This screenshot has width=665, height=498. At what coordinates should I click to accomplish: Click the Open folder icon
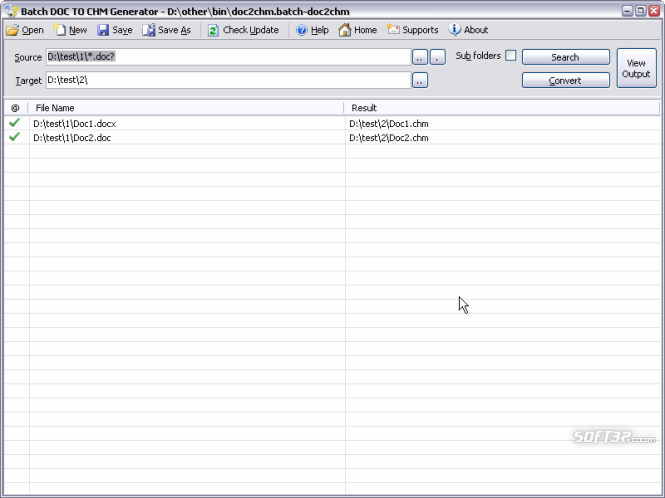(x=13, y=30)
